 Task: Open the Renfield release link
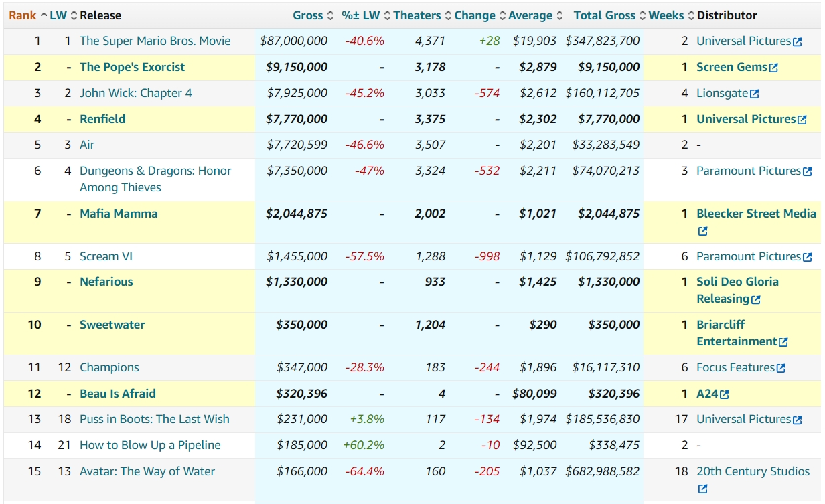click(102, 119)
